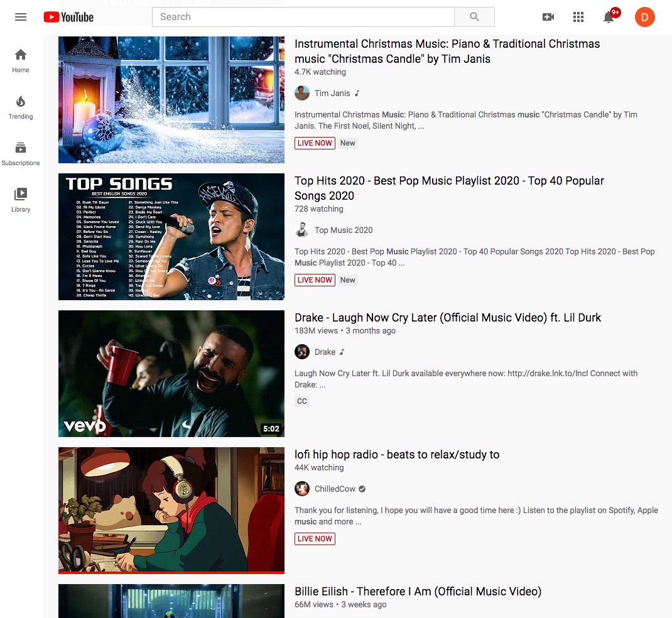
Task: Open Billie Eilish video thumbnail
Action: 171,601
